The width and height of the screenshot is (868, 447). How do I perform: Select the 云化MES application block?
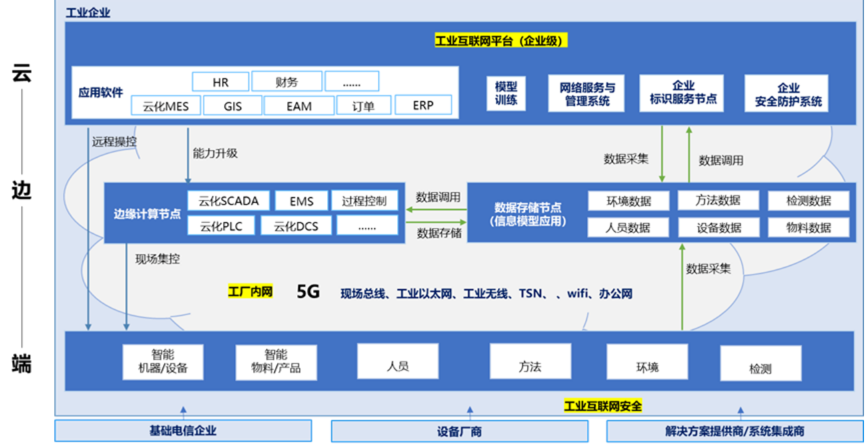point(167,105)
